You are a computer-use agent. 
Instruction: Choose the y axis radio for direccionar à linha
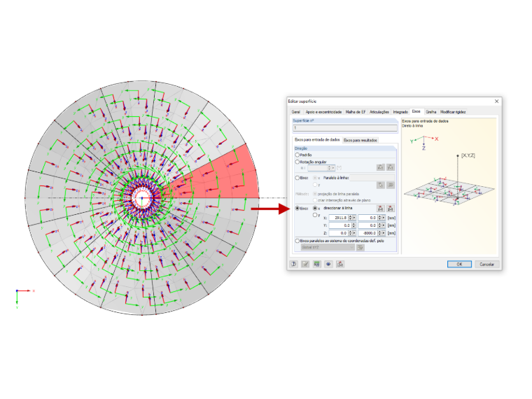[x=315, y=215]
